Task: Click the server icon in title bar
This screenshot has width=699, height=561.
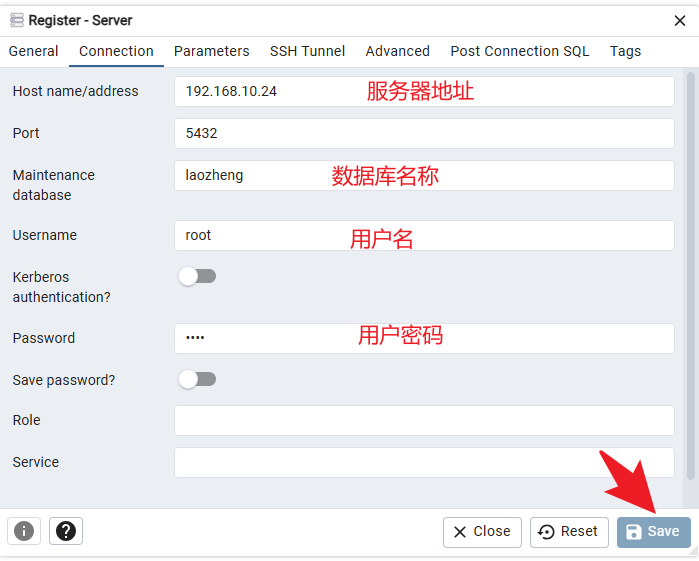Action: pos(16,20)
